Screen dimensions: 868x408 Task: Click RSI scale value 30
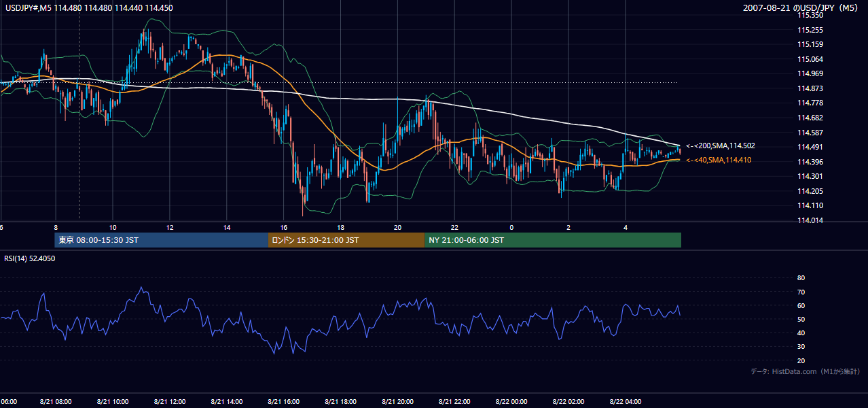point(801,347)
